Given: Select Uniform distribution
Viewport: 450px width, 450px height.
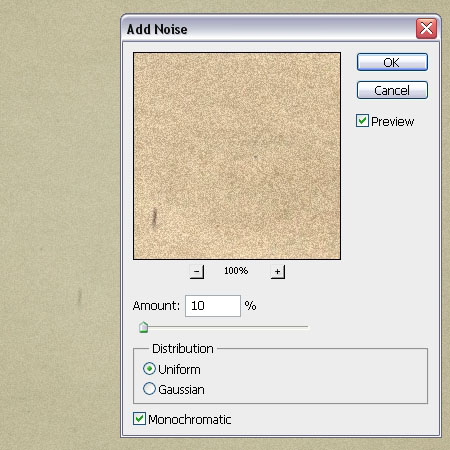Looking at the screenshot, I should (x=149, y=369).
